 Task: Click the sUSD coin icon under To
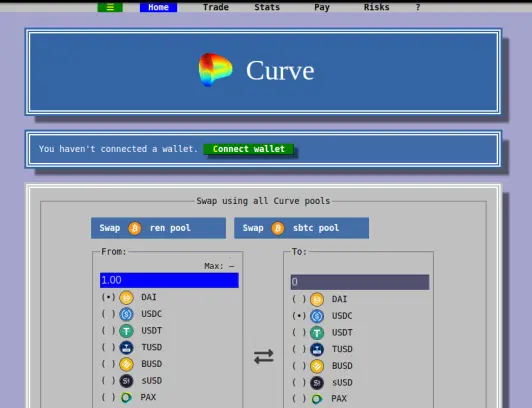point(317,383)
